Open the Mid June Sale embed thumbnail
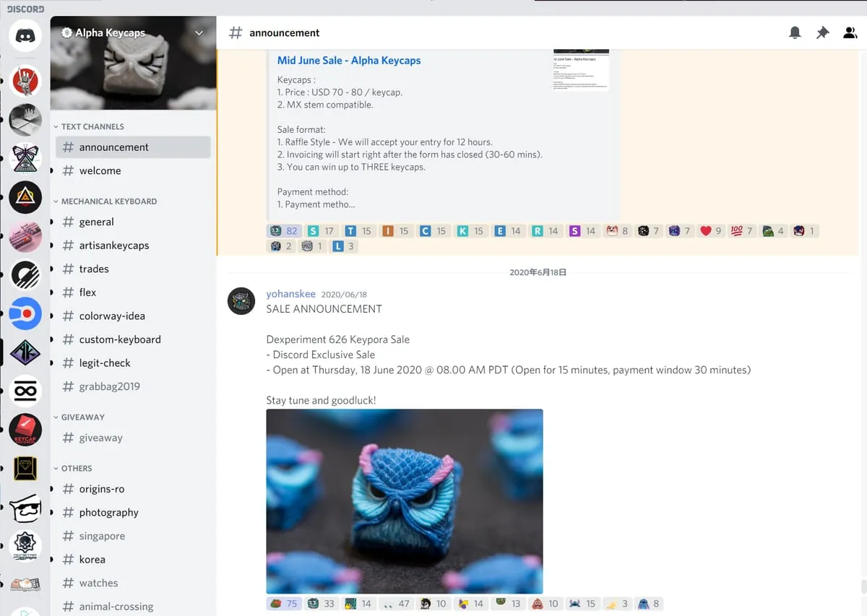 click(581, 70)
